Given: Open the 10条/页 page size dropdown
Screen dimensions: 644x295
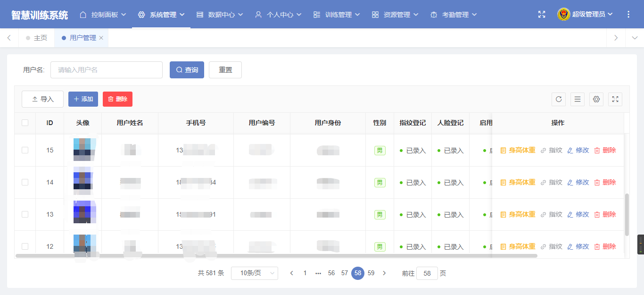Looking at the screenshot, I should 254,273.
